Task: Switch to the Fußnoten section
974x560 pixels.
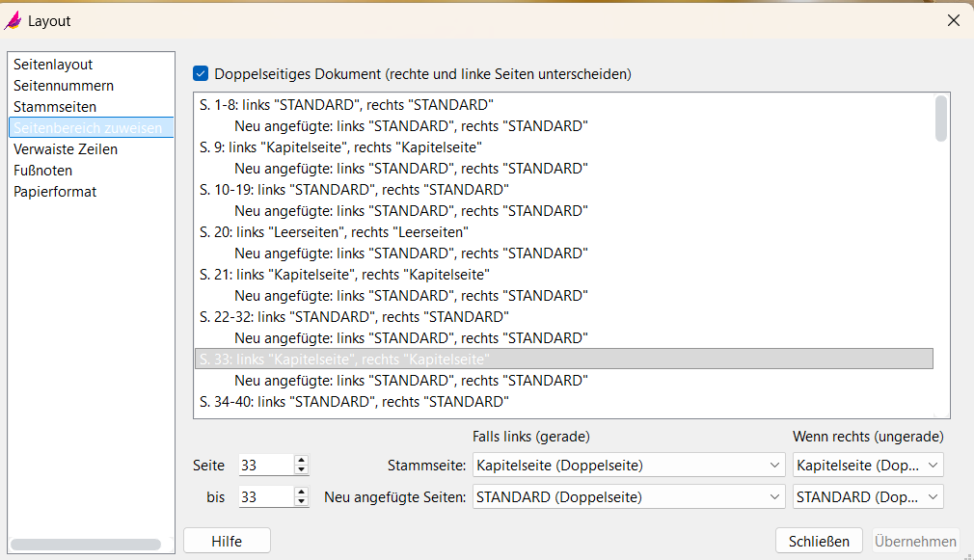Action: 42,171
